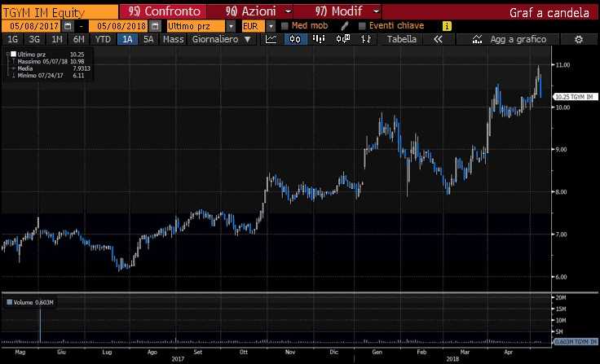This screenshot has width=600, height=364.
Task: Select the 1G time range
Action: click(12, 39)
